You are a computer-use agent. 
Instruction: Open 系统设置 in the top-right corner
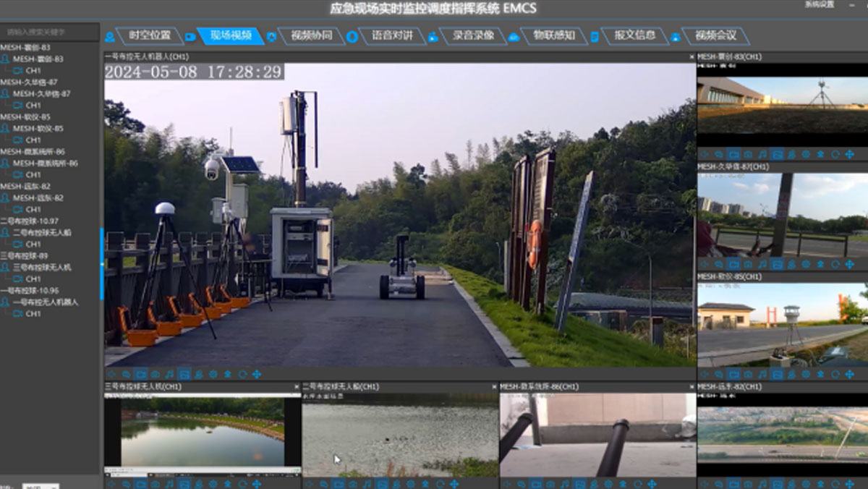[819, 4]
